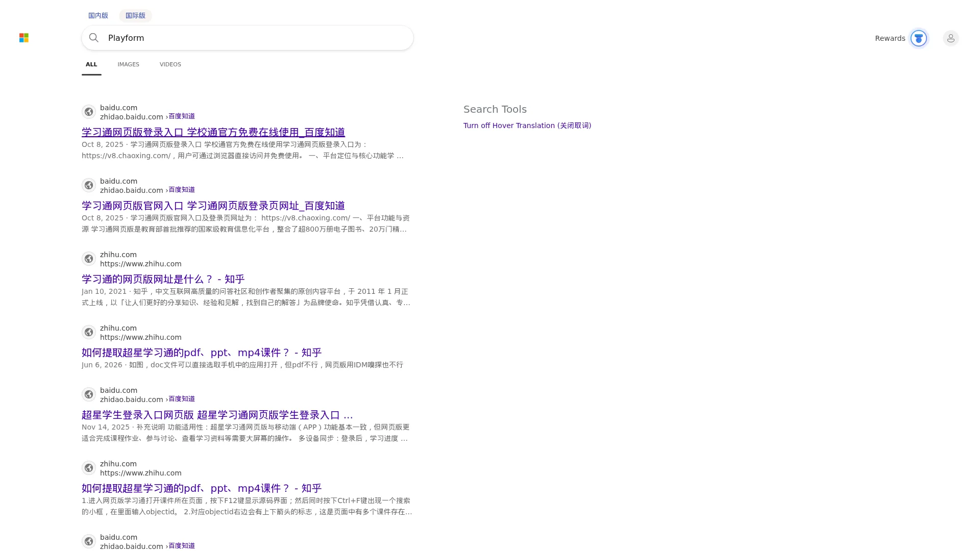Click the Search Tools heading

(495, 109)
